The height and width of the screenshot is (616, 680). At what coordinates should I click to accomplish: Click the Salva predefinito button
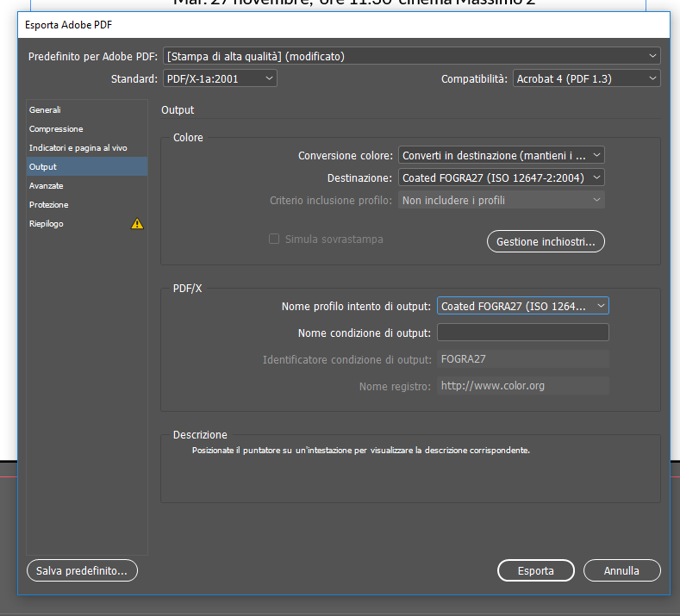tap(82, 570)
